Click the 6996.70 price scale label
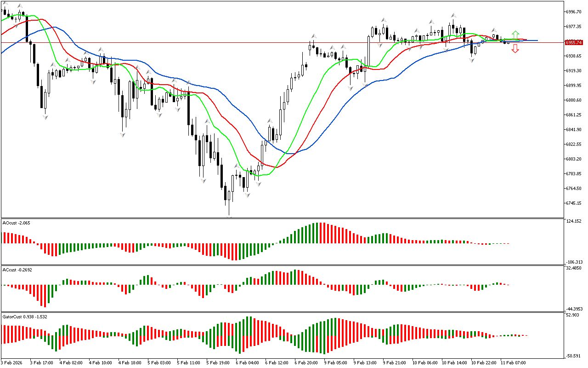 [x=574, y=11]
